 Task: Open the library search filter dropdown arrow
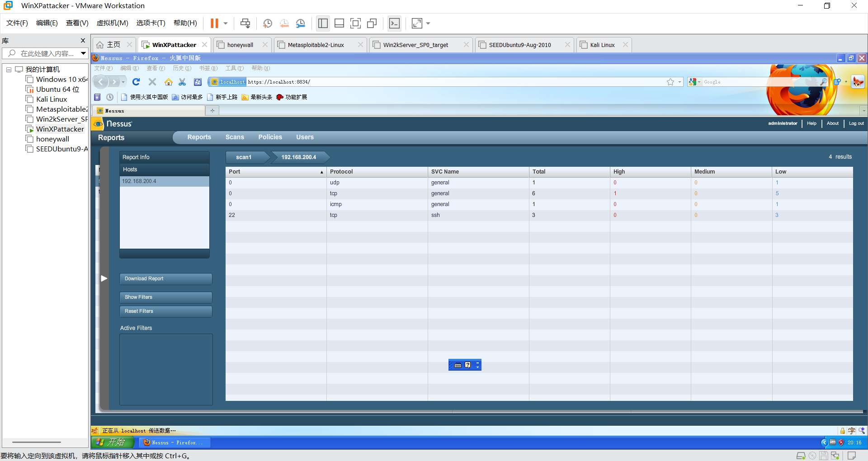click(x=83, y=53)
